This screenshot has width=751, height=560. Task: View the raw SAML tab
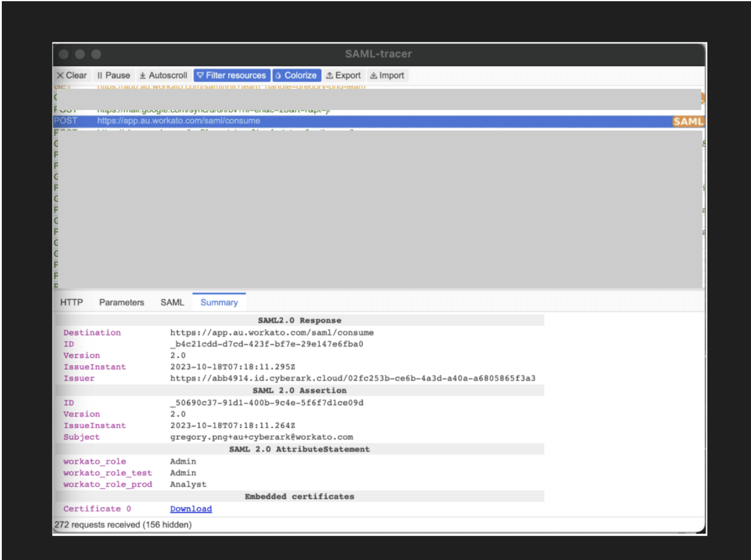pyautogui.click(x=172, y=302)
